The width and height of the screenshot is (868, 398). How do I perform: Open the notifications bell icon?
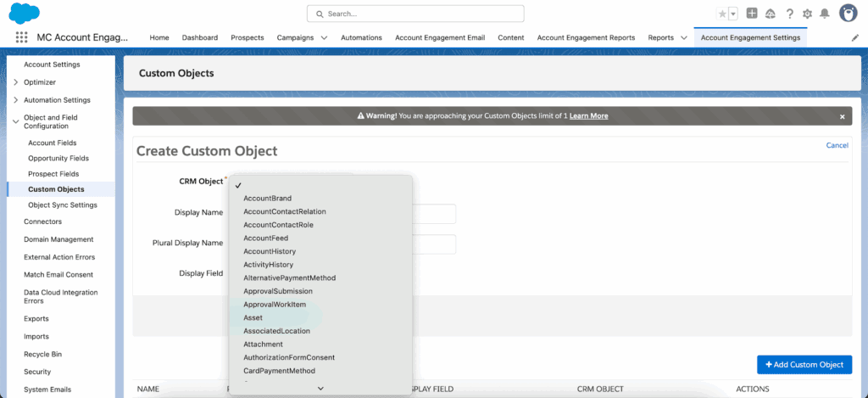[x=825, y=14]
